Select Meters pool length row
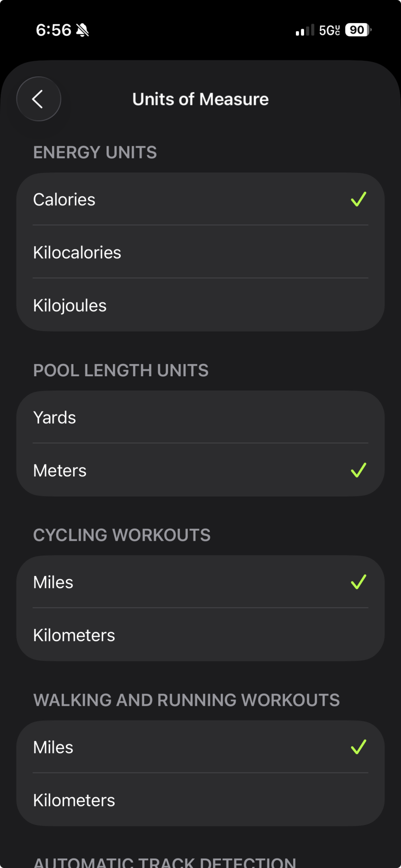This screenshot has width=401, height=868. 200,470
